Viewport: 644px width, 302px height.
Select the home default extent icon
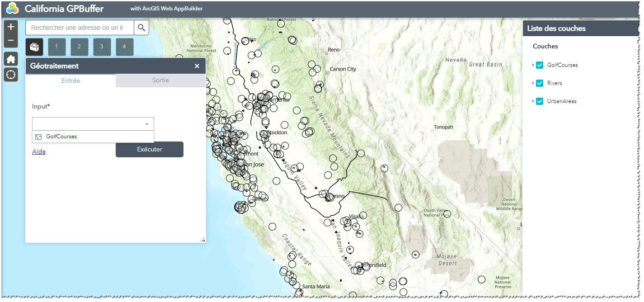point(10,59)
